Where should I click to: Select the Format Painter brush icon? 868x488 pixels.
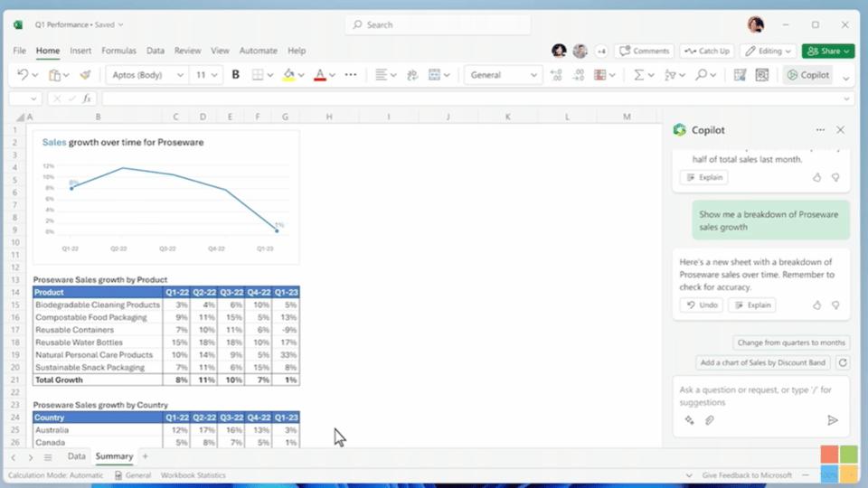pyautogui.click(x=85, y=75)
